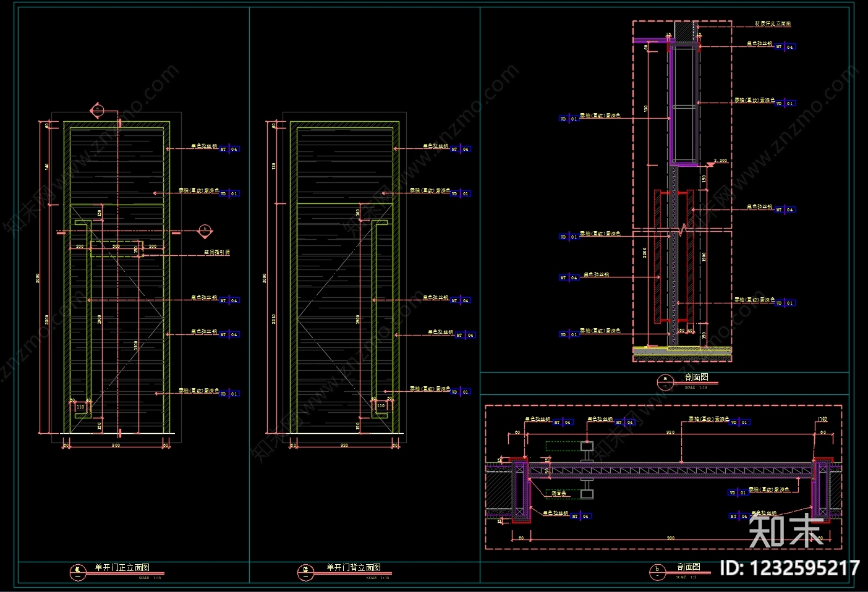868x592 pixels.
Task: Click the title bubble beside 单开门正立面图
Action: tap(77, 572)
